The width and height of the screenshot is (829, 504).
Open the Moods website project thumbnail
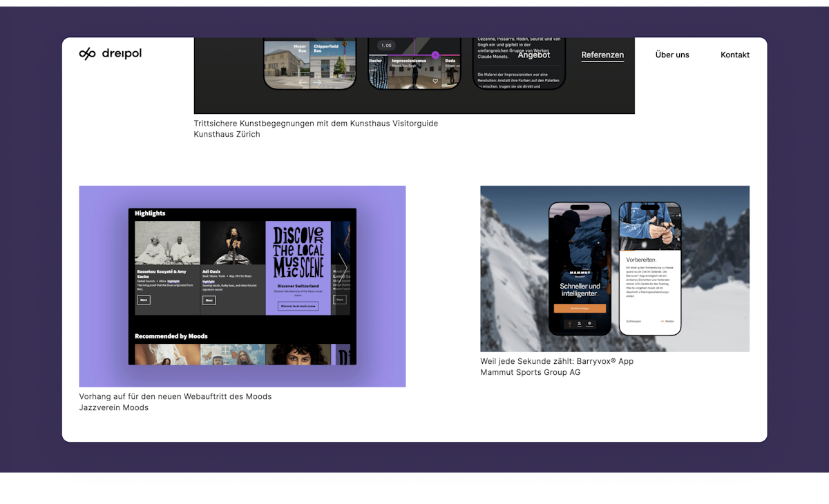(242, 287)
